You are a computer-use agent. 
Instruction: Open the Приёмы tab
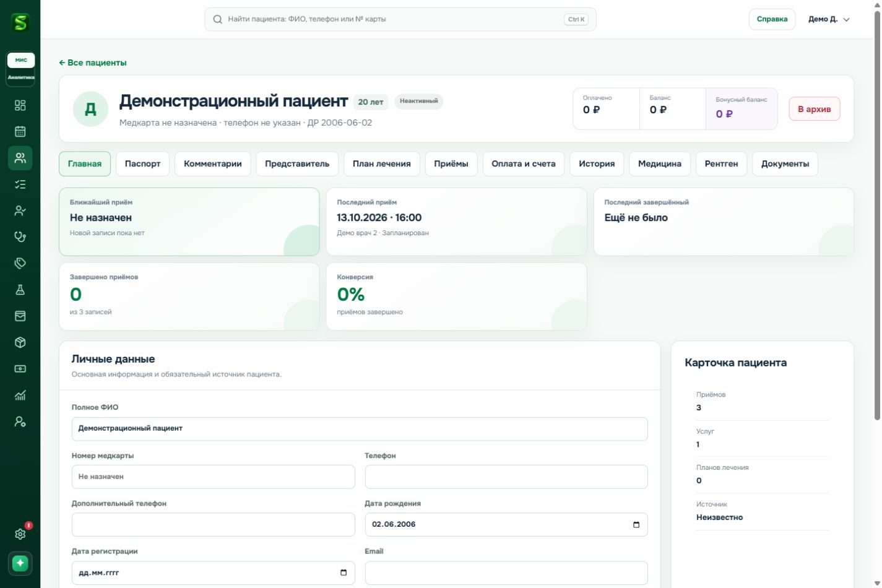point(451,163)
